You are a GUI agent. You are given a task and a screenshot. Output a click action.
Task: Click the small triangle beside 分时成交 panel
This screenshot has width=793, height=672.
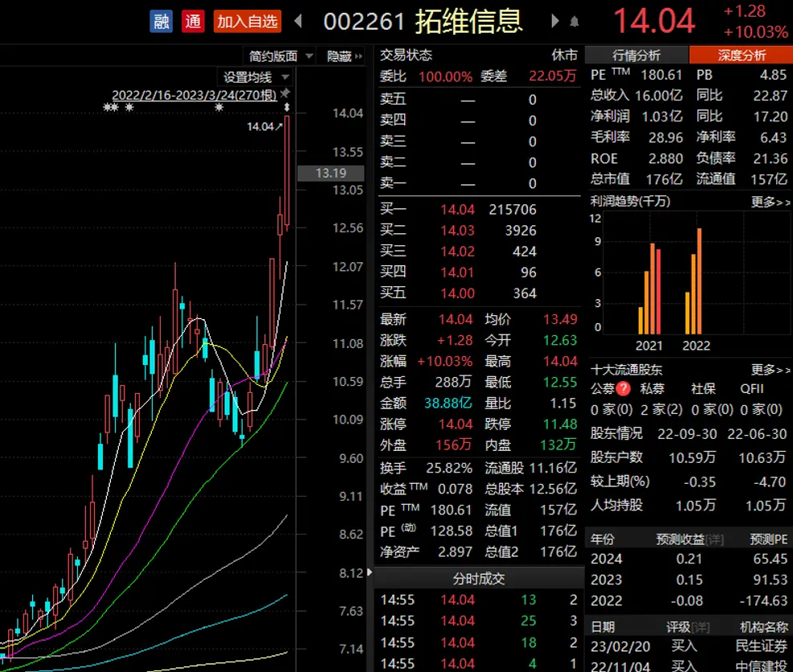point(370,572)
